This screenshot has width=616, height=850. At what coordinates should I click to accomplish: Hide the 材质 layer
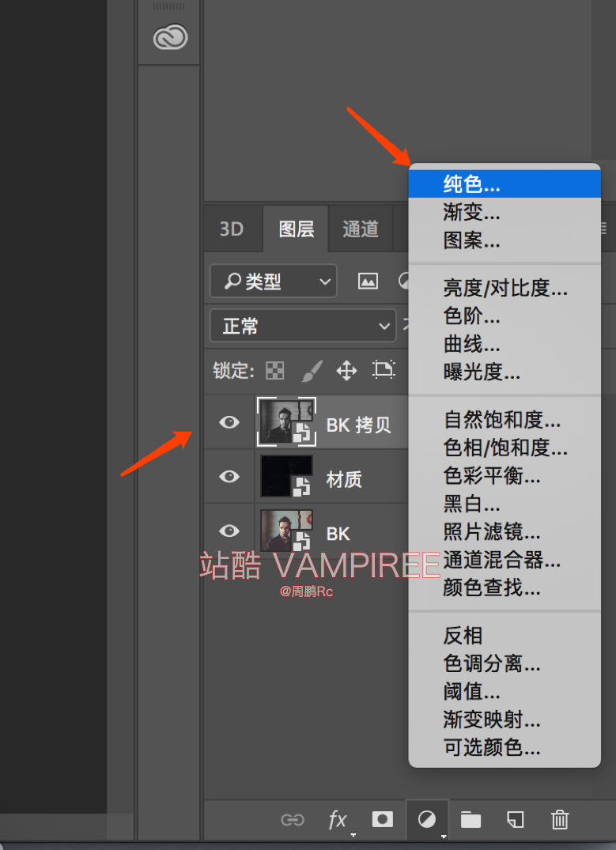point(229,477)
